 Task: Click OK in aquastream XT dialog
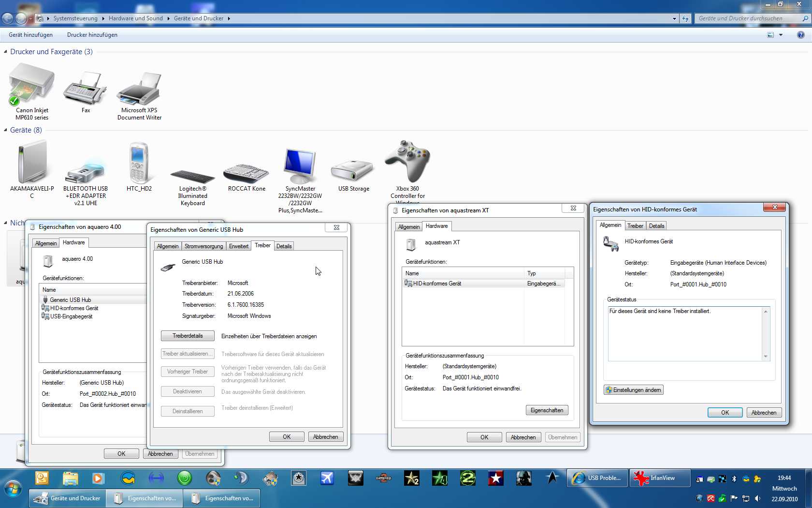pyautogui.click(x=484, y=437)
